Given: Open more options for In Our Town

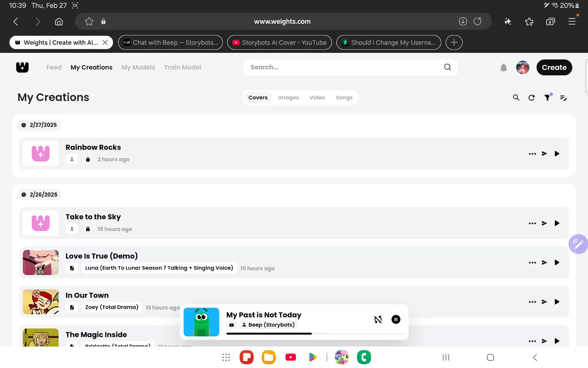Looking at the screenshot, I should point(532,302).
